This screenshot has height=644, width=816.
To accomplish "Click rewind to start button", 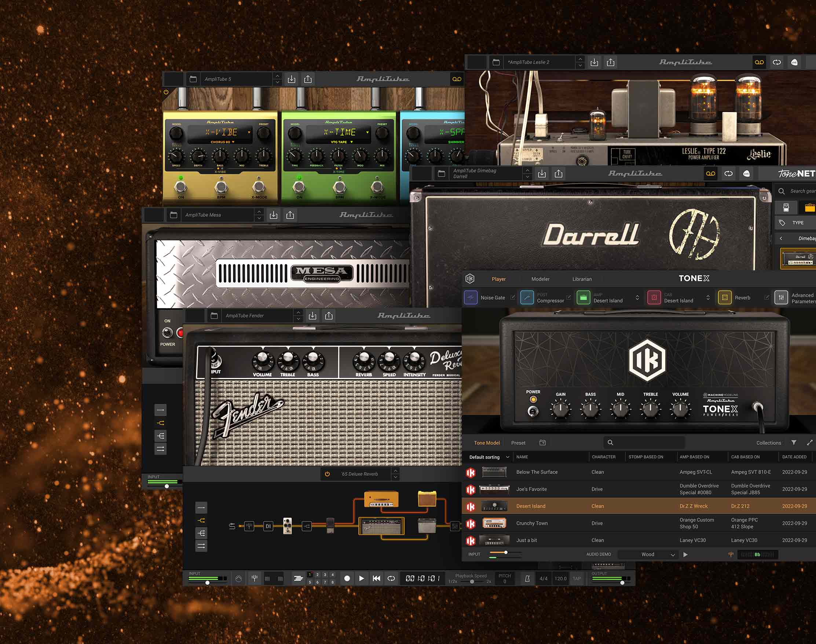I will [376, 578].
